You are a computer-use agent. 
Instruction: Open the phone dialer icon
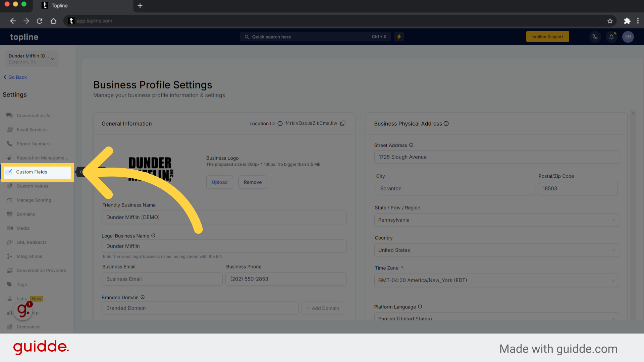pyautogui.click(x=595, y=37)
